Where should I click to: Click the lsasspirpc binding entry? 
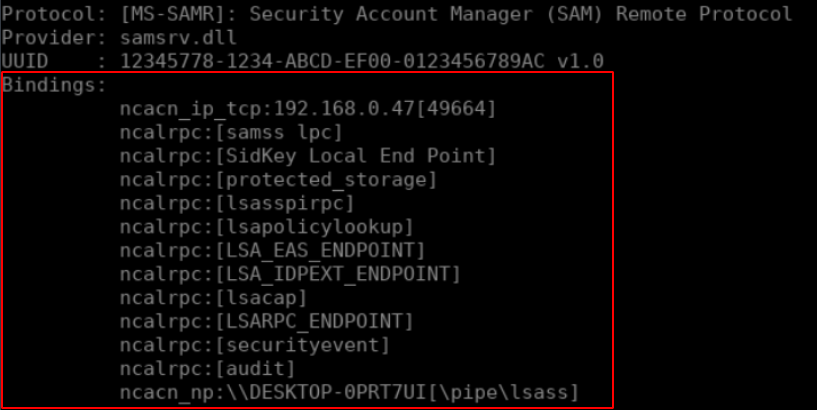[237, 203]
